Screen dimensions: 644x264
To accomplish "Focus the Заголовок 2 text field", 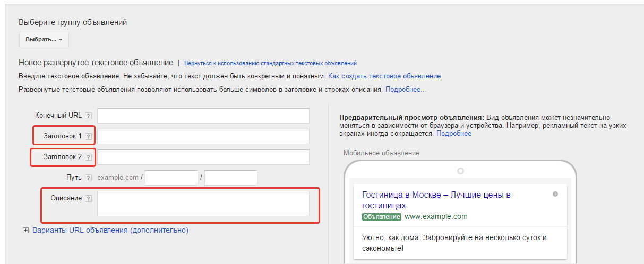I will (x=203, y=157).
